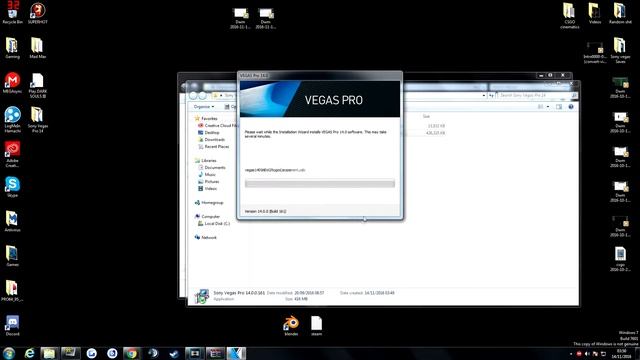Viewport: 640px width, 360px height.
Task: Select Creative Cloud Files in Favorites
Action: click(x=218, y=125)
